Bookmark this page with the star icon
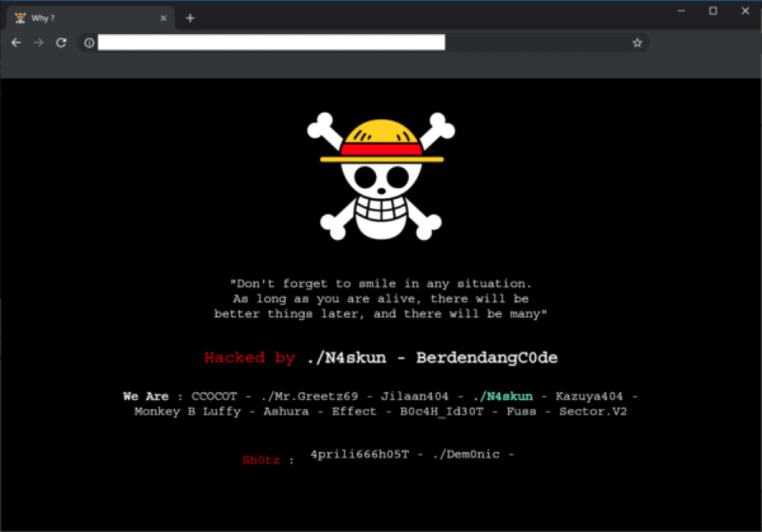Screen dimensions: 762x532 637,43
